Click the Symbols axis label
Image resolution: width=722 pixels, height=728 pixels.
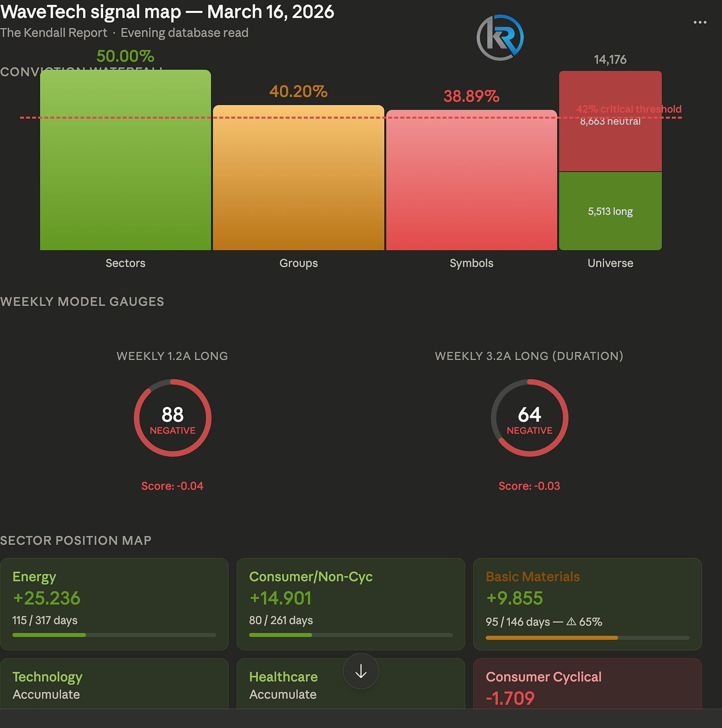click(472, 263)
